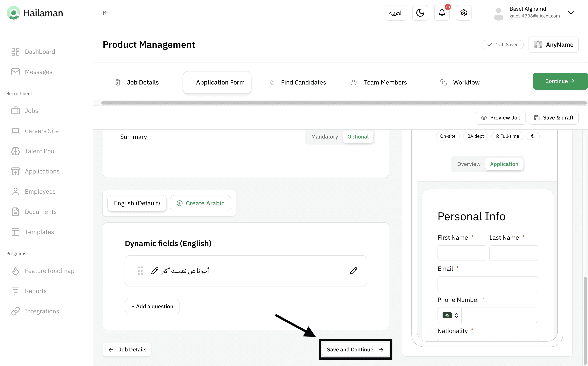588x366 pixels.
Task: Open settings gear icon
Action: (x=464, y=13)
